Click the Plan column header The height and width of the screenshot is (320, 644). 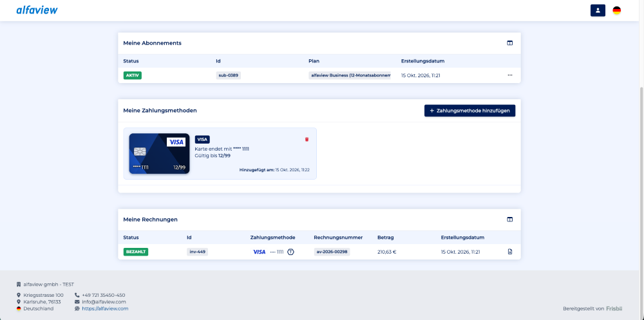point(314,61)
